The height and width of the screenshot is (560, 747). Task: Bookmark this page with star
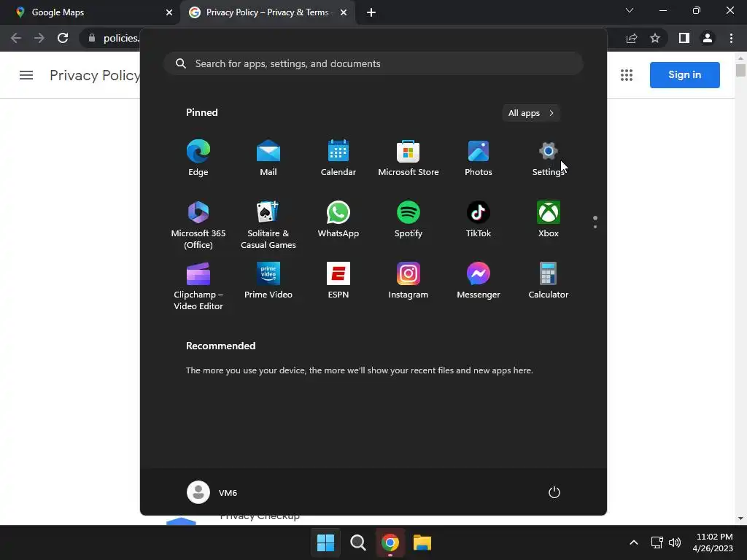pyautogui.click(x=655, y=38)
